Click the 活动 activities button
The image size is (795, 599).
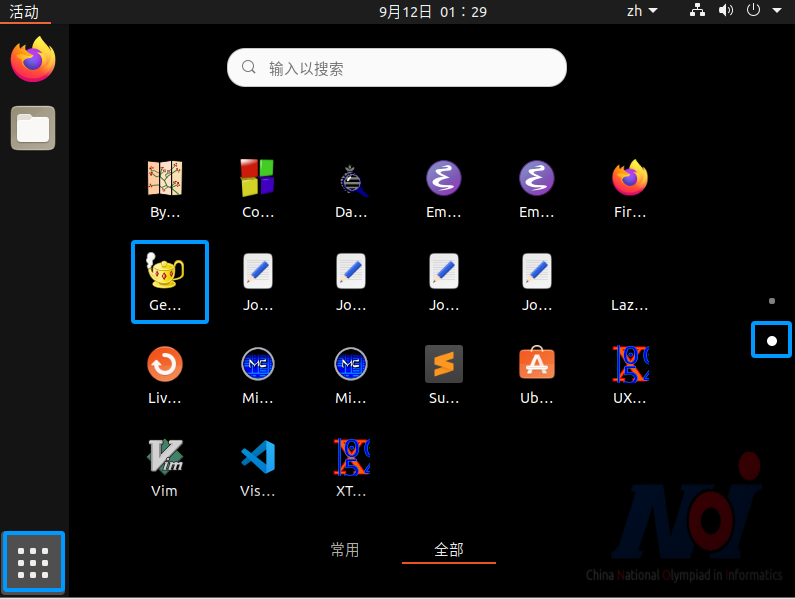[24, 12]
